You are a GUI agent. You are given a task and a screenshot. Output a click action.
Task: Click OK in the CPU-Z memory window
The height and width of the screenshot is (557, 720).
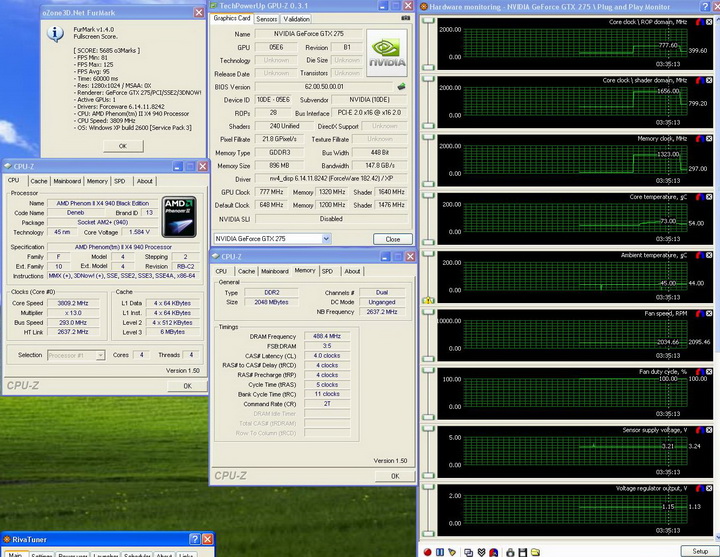click(x=395, y=476)
